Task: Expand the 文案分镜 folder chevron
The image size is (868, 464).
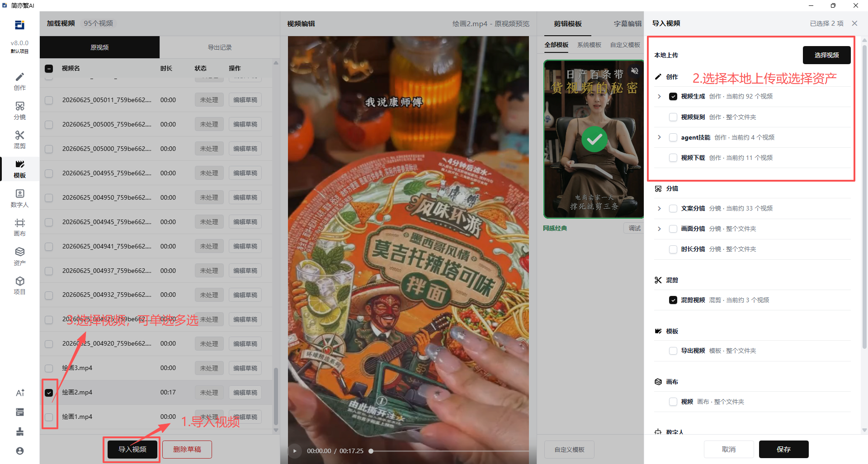Action: click(x=659, y=208)
